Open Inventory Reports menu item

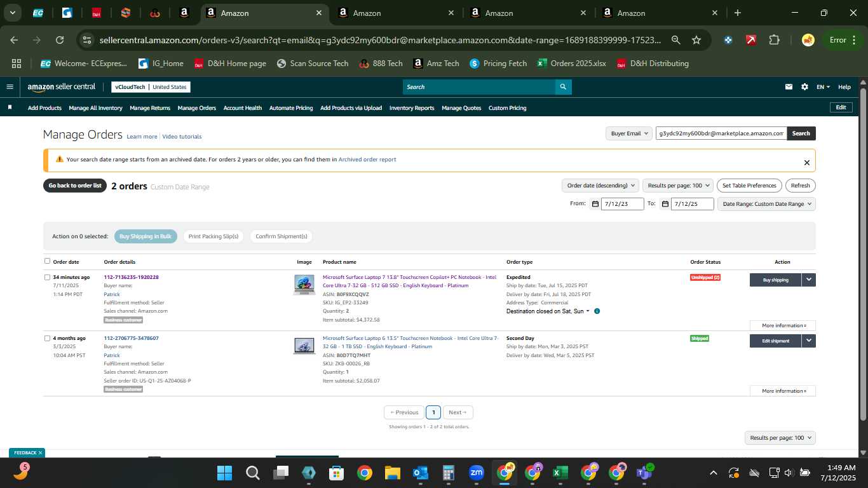[x=412, y=108]
